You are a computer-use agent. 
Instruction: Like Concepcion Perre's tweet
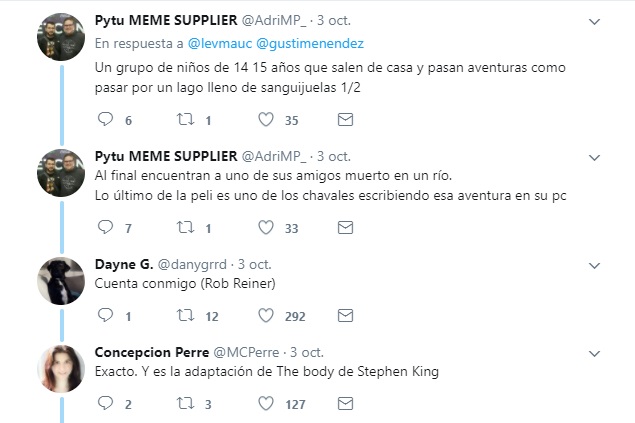click(266, 403)
